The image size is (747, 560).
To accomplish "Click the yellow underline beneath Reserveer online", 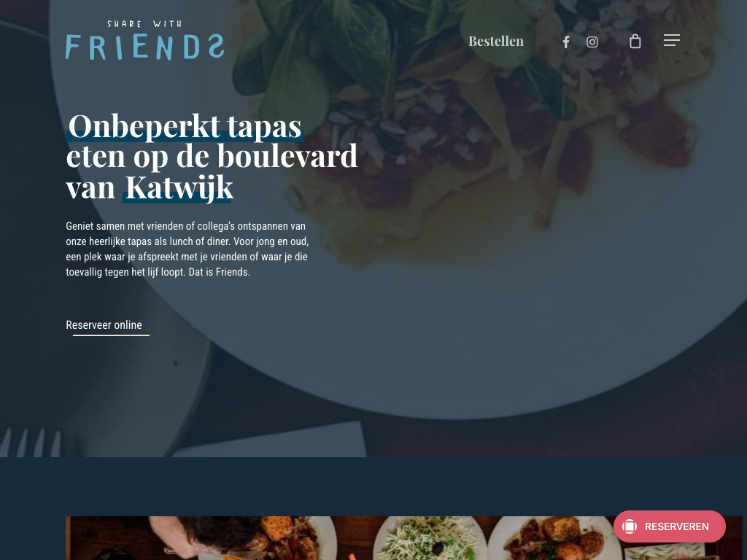I will coord(111,335).
